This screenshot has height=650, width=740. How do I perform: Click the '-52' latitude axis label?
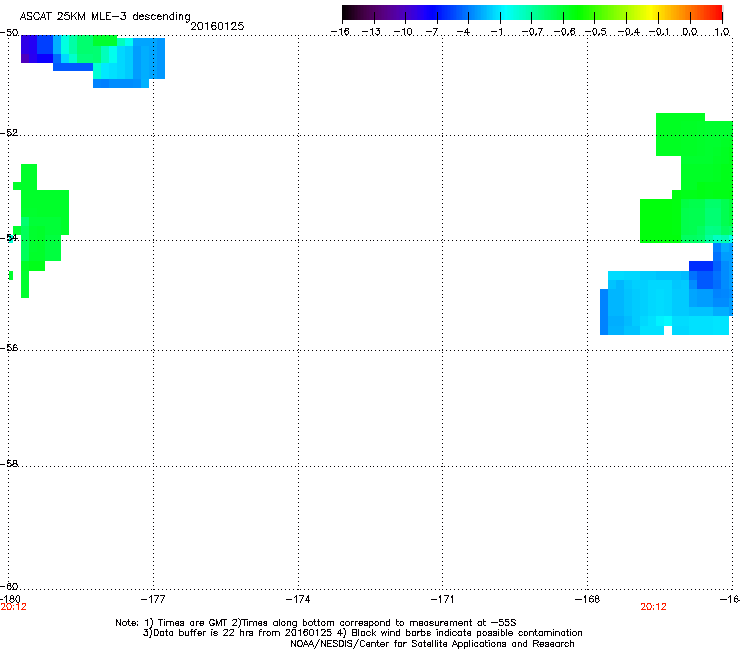[x=9, y=133]
